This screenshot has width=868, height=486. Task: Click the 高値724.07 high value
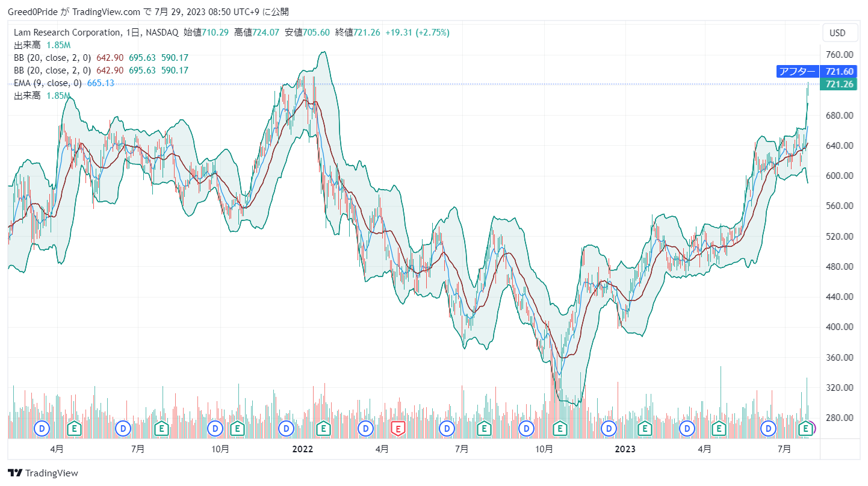point(256,33)
